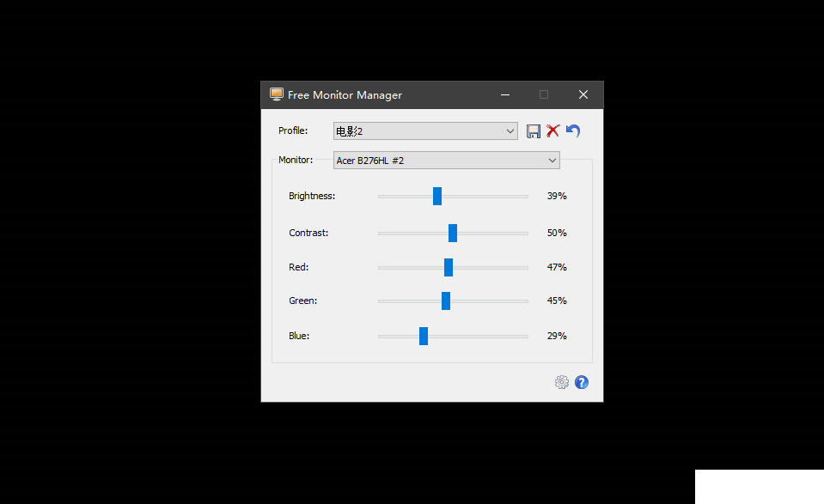Minimize the Free Monitor Manager window

tap(505, 95)
